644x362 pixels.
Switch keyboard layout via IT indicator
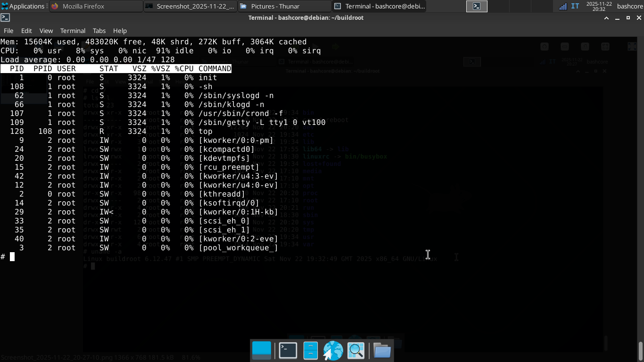[x=575, y=6]
